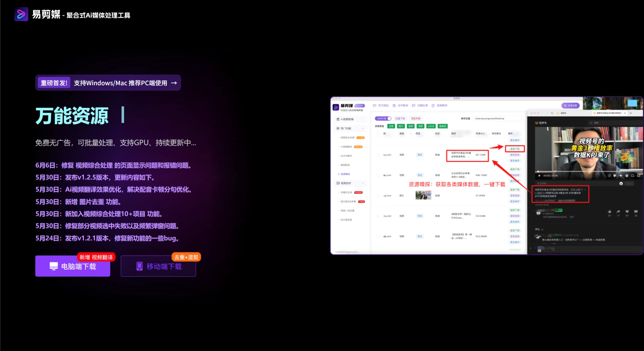
Task: Select 去水印解析 in preview sidebar
Action: click(346, 156)
